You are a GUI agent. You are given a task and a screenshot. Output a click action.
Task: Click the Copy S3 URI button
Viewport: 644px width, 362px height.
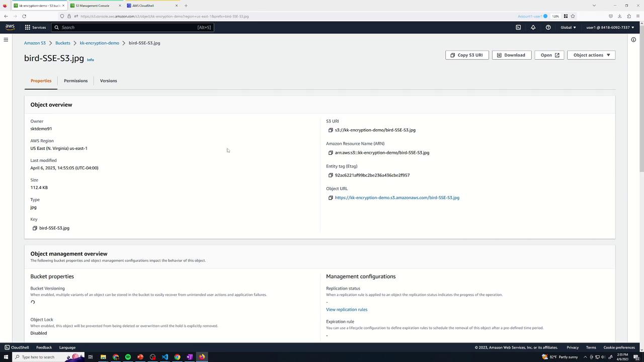[467, 55]
